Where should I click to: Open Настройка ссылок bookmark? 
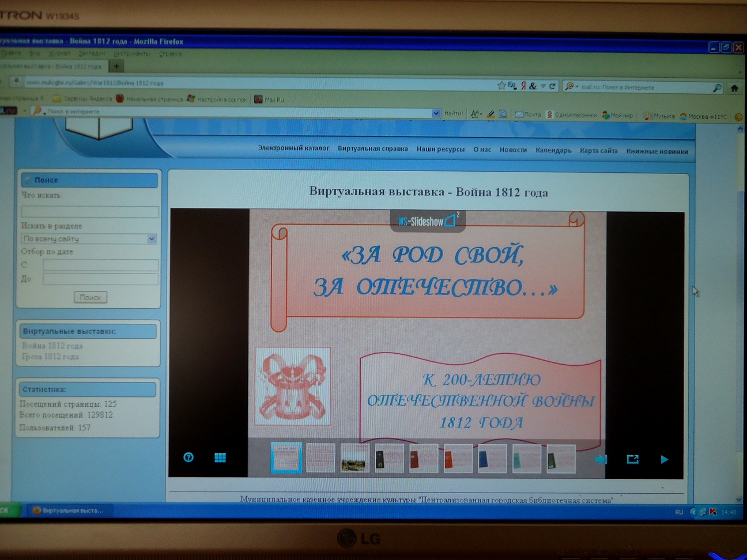tap(217, 99)
